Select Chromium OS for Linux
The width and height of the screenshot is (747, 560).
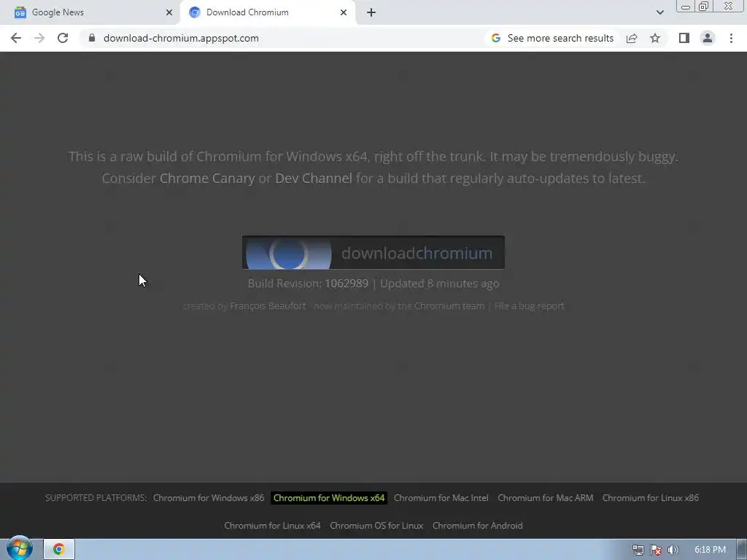(376, 525)
